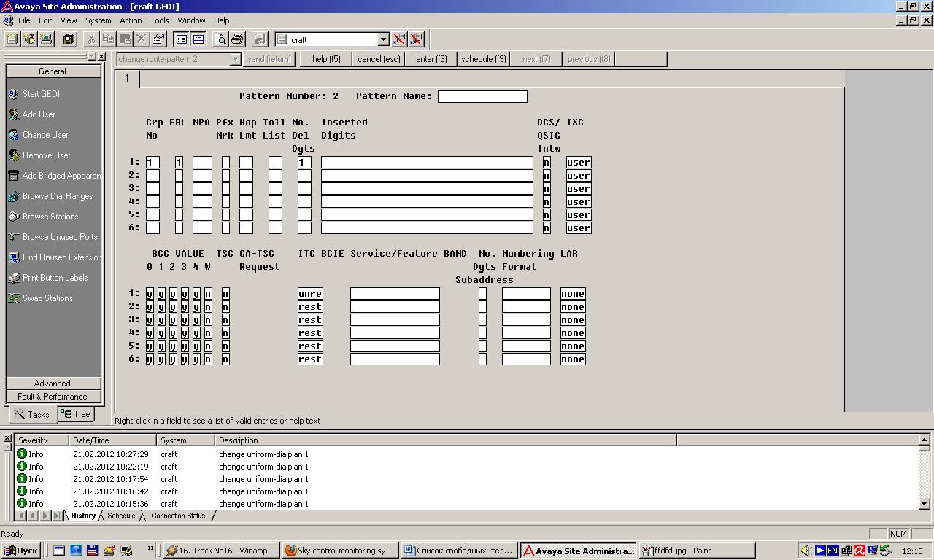Image resolution: width=934 pixels, height=560 pixels.
Task: Click the Print icon in the toolbar
Action: click(x=236, y=39)
